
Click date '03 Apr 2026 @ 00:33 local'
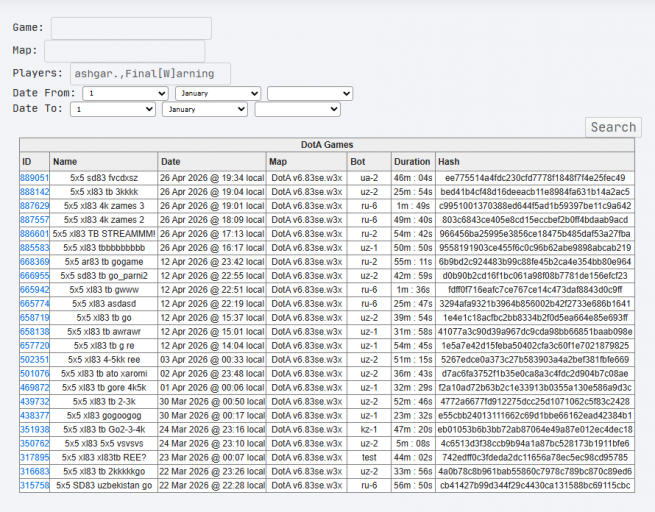[x=212, y=360]
